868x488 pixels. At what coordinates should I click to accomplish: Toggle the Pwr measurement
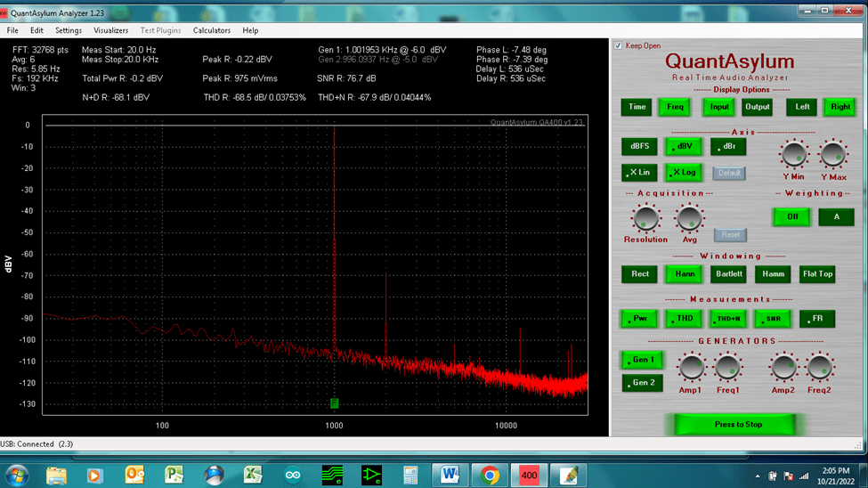click(639, 319)
